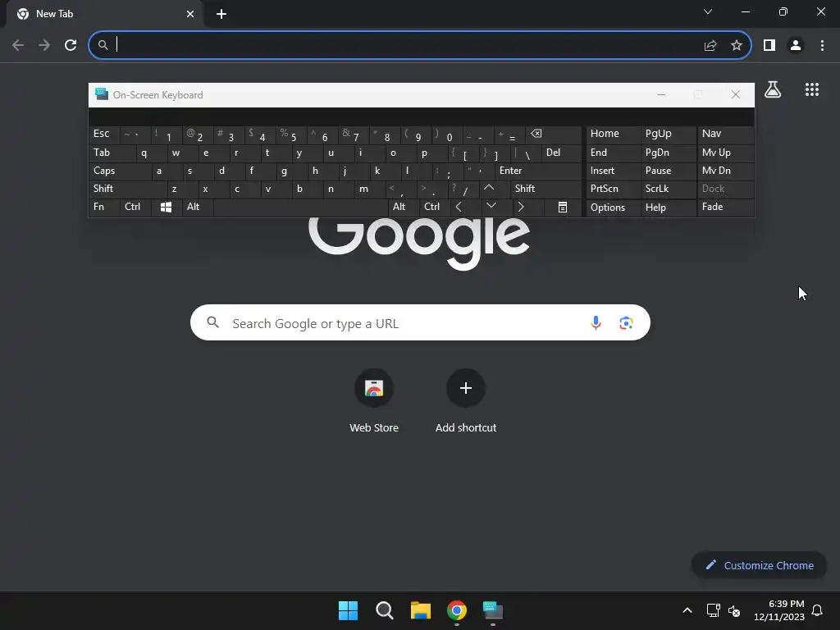Open a new tab with plus icon
This screenshot has height=630, width=840.
[221, 14]
